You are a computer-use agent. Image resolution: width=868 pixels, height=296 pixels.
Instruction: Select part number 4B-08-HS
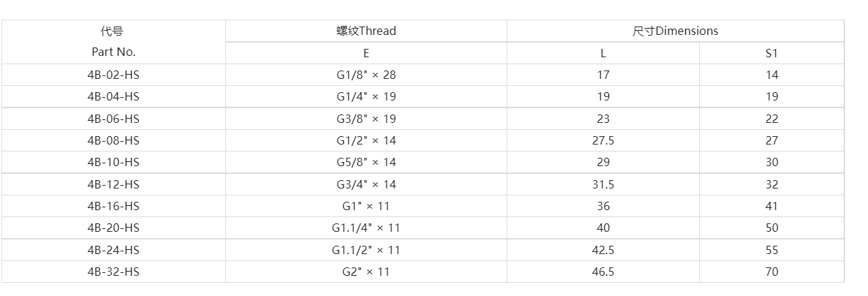pos(114,140)
